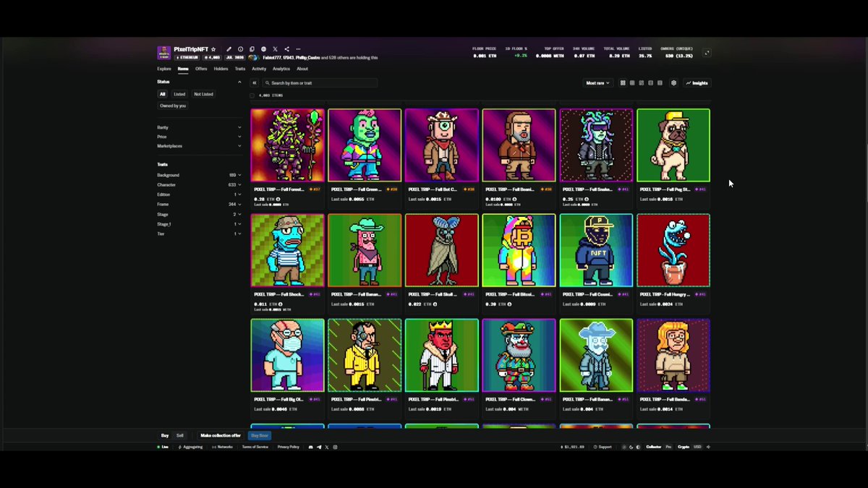
Task: Switch the footer currency to USD
Action: [x=697, y=447]
